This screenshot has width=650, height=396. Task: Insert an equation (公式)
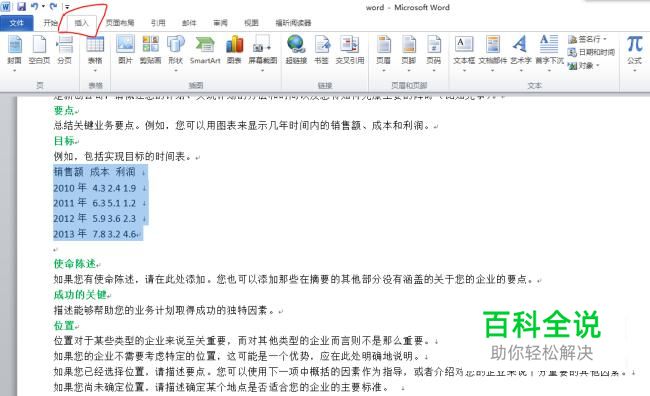[634, 50]
